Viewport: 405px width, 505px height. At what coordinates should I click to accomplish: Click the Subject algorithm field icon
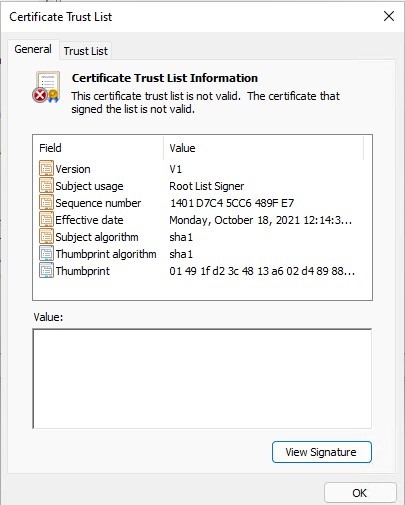pyautogui.click(x=46, y=236)
